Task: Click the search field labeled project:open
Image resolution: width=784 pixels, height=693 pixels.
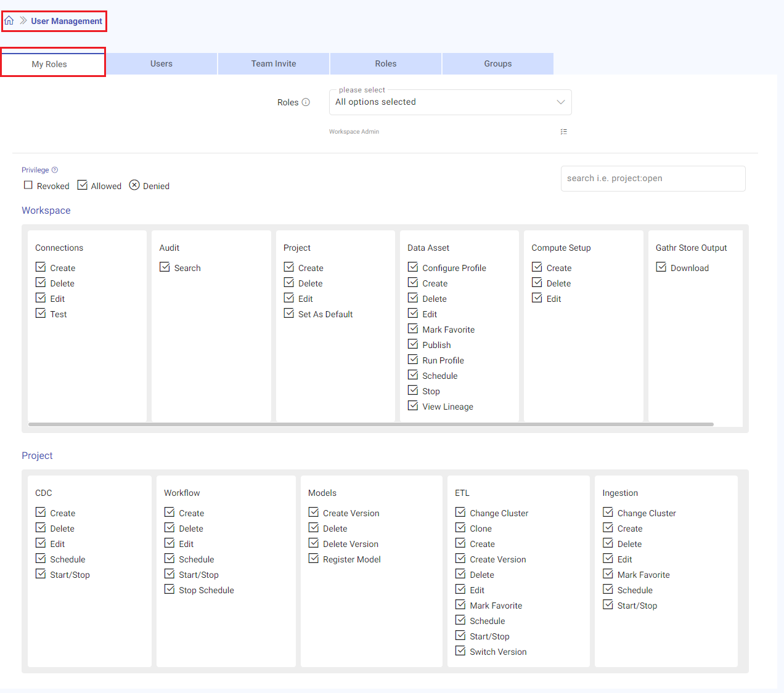Action: coord(653,179)
